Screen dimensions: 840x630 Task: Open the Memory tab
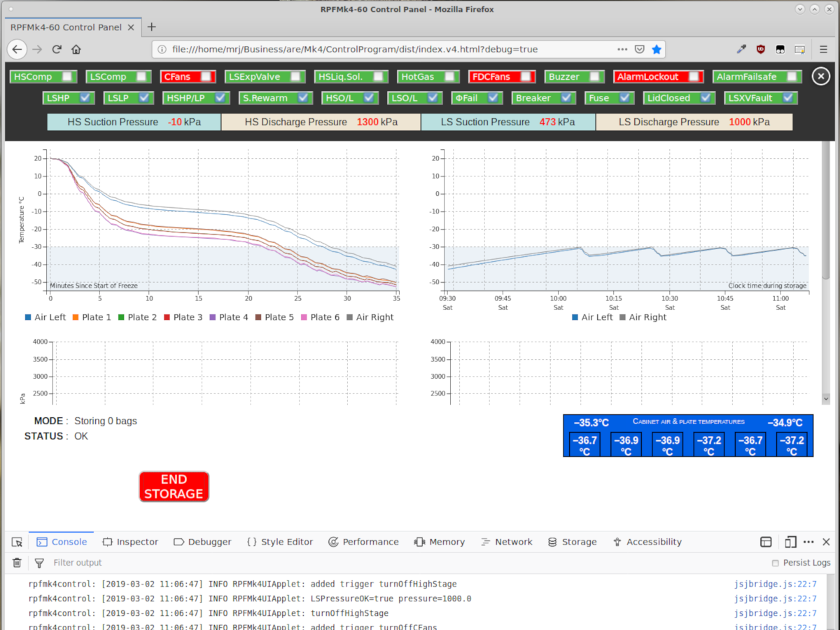[440, 542]
